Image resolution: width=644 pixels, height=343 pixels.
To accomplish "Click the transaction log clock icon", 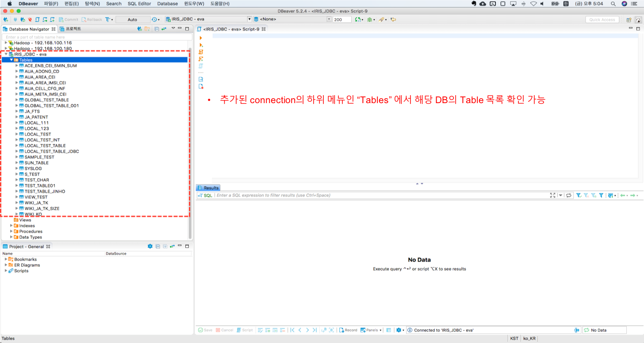I will [x=154, y=19].
